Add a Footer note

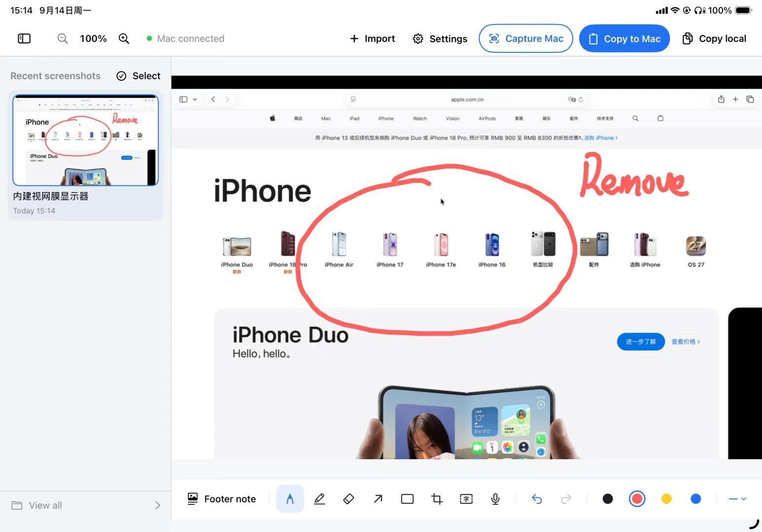(222, 499)
